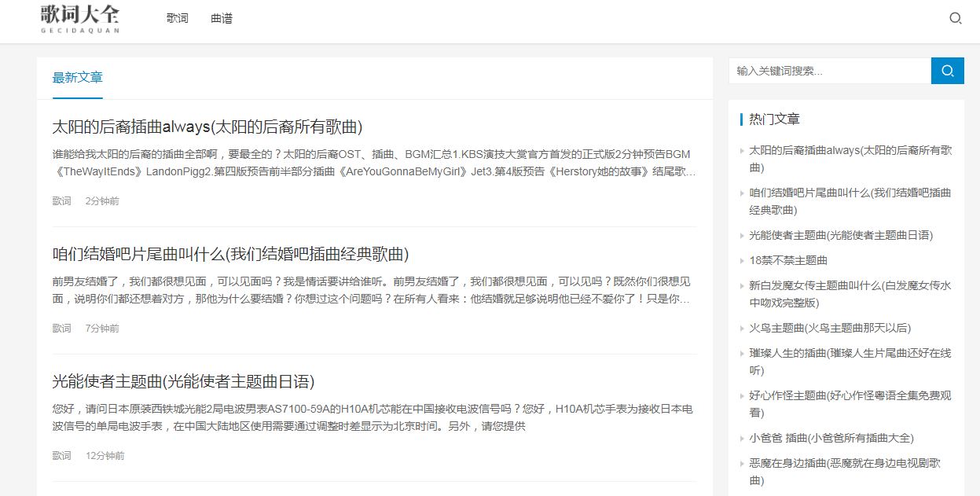Open sidebar hot article 光能使者主题曲
Image resolution: width=980 pixels, height=496 pixels.
[841, 235]
